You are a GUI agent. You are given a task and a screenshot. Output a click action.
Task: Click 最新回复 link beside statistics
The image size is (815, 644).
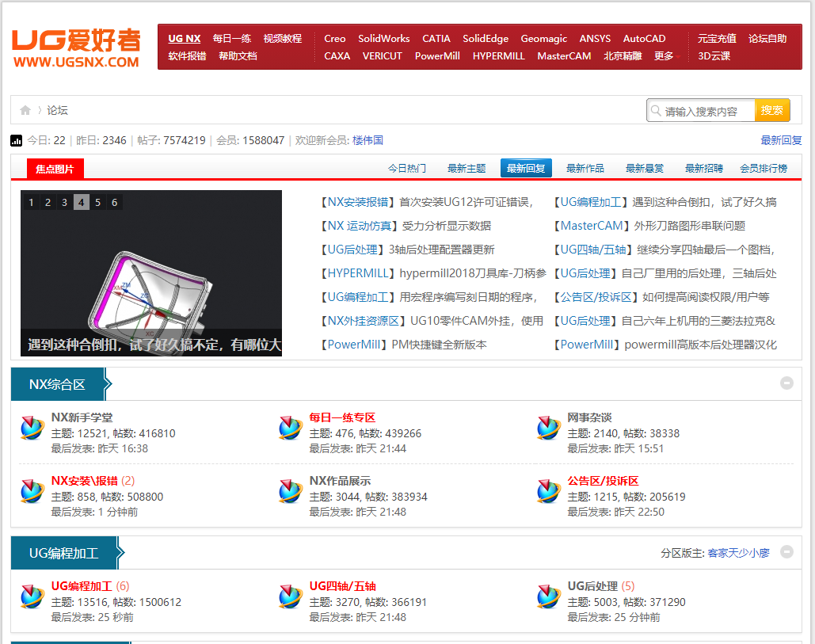pos(781,140)
